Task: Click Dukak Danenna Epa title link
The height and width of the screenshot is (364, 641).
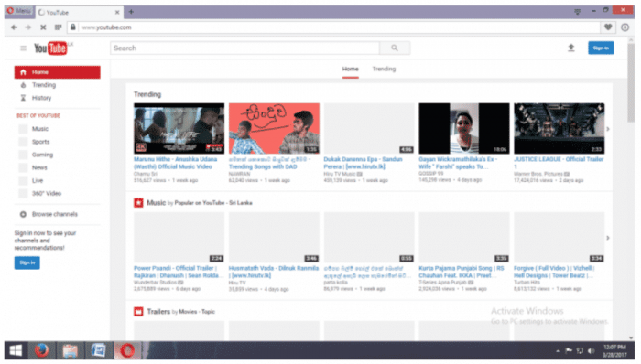Action: click(x=363, y=163)
